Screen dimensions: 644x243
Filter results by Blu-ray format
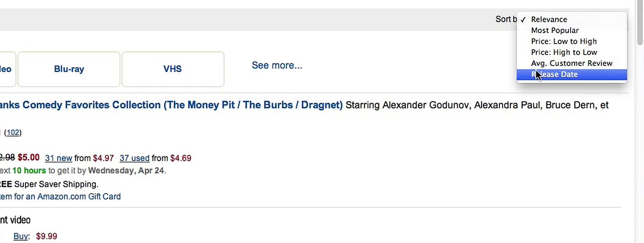[x=69, y=69]
